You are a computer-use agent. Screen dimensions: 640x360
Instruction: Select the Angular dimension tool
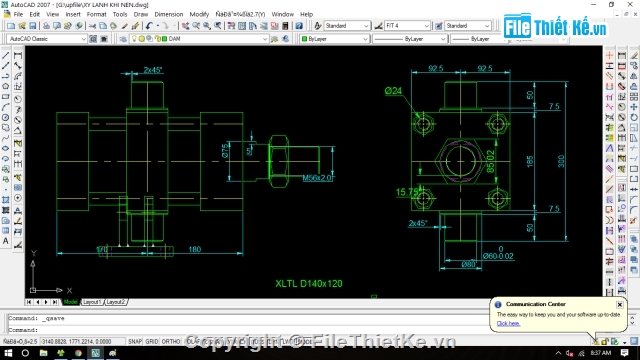click(18, 131)
